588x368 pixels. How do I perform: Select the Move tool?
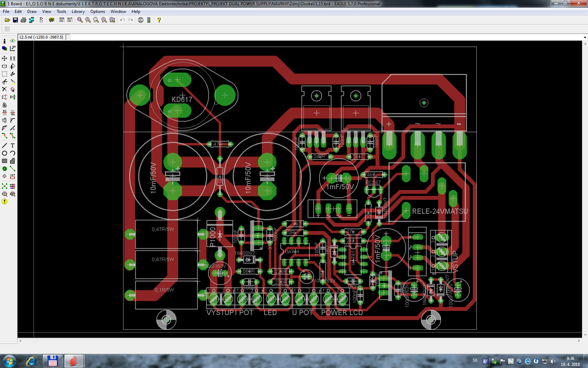click(x=5, y=58)
